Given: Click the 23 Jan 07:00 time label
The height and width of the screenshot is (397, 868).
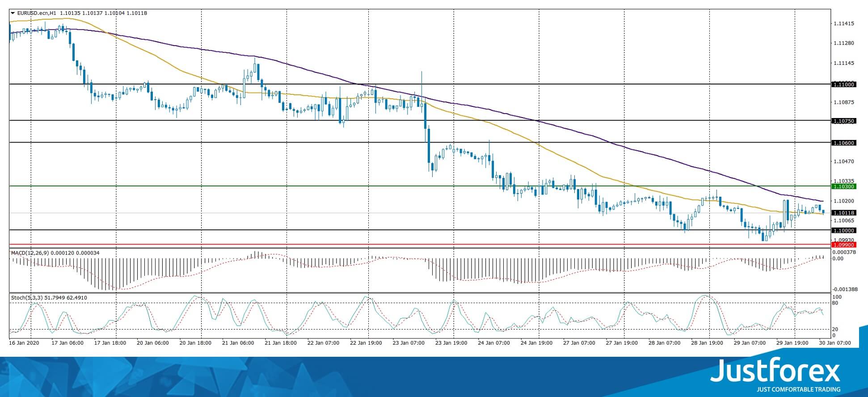Looking at the screenshot, I should click(x=409, y=343).
